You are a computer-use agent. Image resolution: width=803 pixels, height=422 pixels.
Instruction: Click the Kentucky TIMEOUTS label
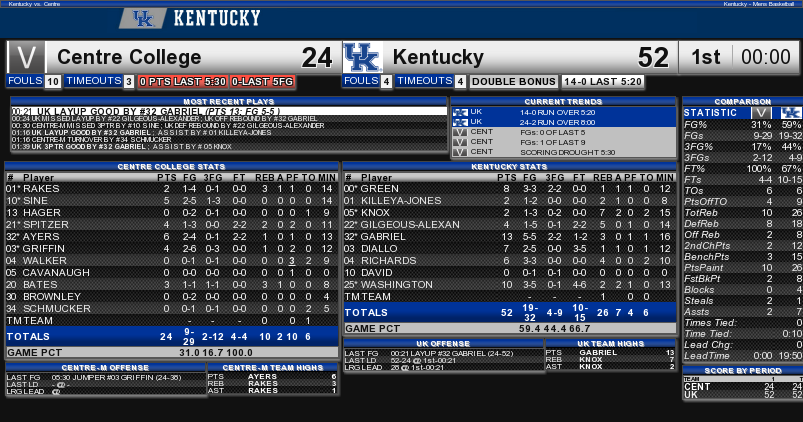425,81
